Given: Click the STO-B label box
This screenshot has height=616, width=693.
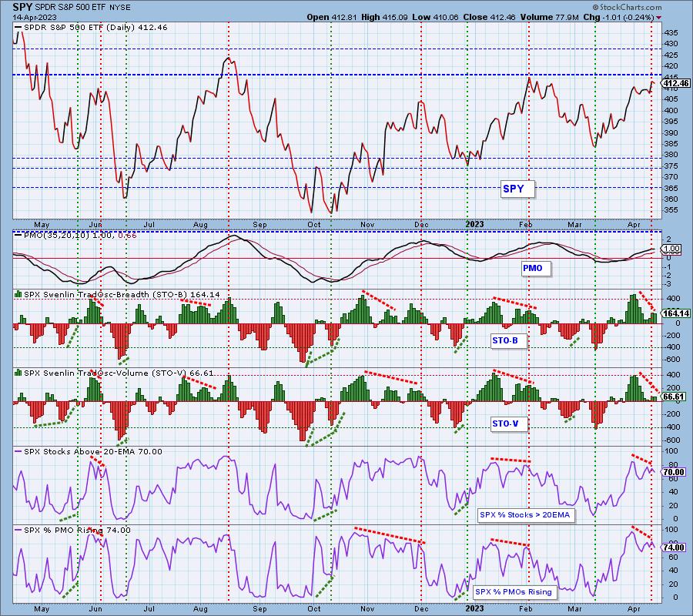Looking at the screenshot, I should coord(509,340).
